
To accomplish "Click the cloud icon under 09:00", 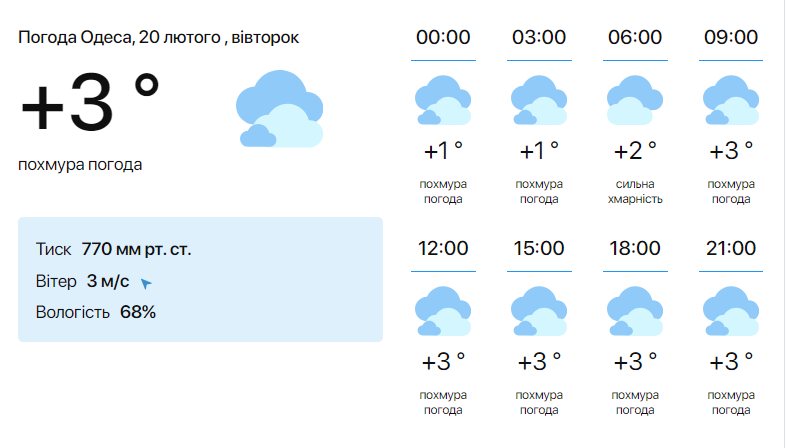I will 731,100.
